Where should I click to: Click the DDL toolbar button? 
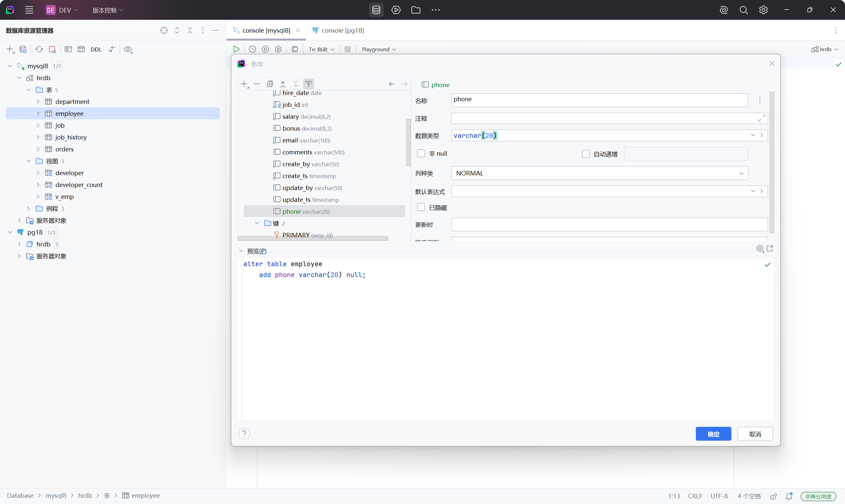coord(96,49)
